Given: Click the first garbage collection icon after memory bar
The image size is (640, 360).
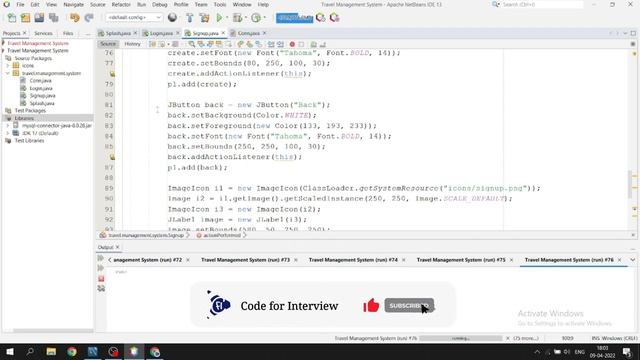Looking at the screenshot, I should pos(321,18).
